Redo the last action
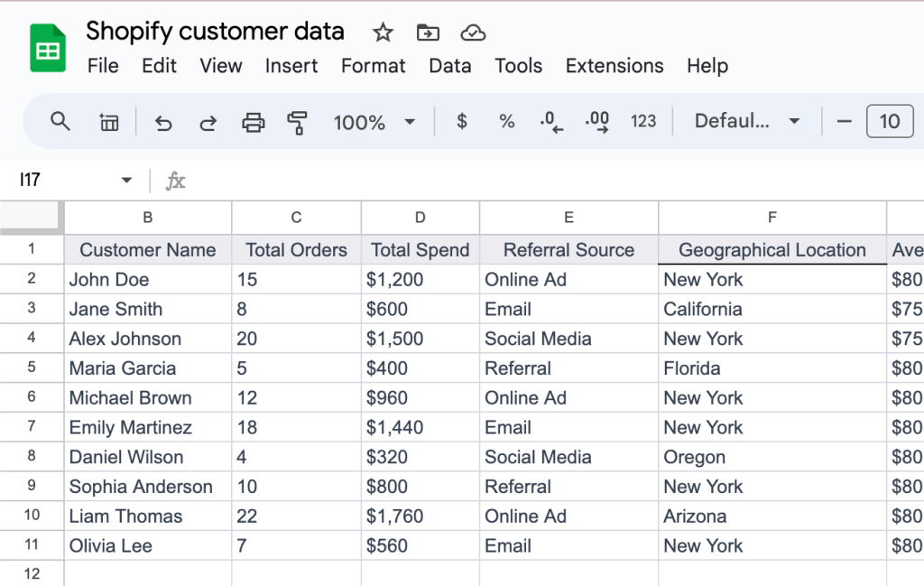The width and height of the screenshot is (924, 586). 208,123
